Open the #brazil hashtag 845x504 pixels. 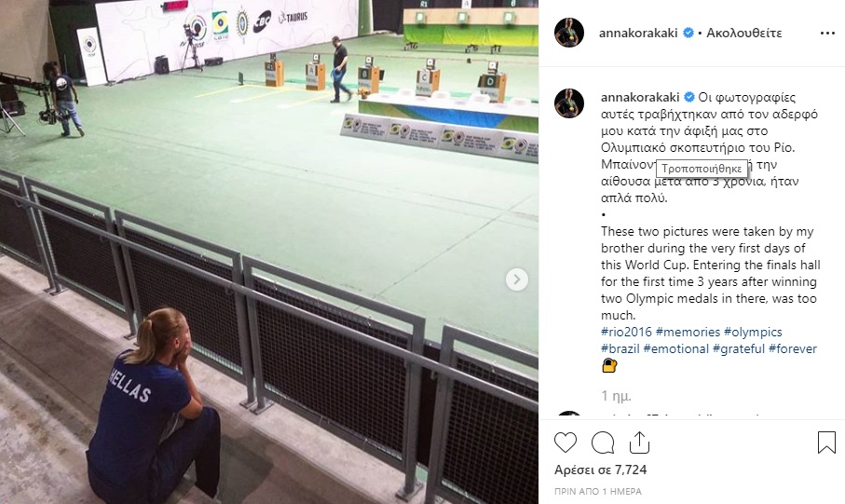[620, 348]
